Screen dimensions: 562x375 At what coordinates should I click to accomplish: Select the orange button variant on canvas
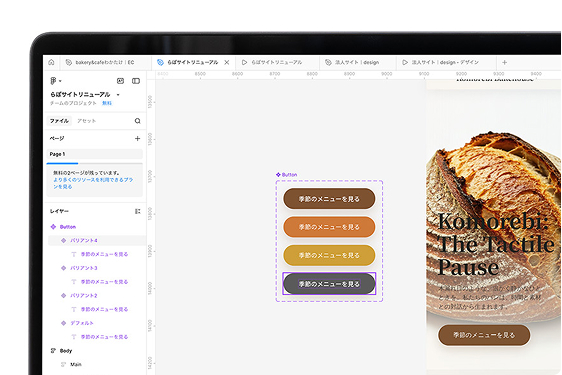(329, 227)
